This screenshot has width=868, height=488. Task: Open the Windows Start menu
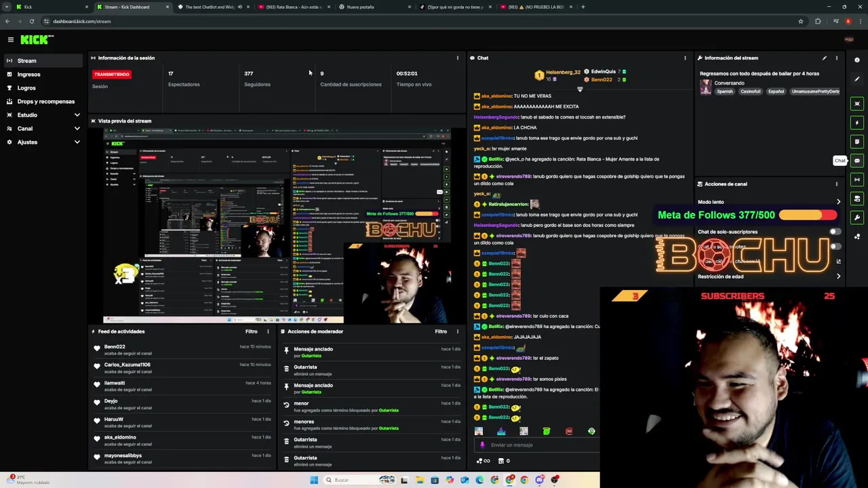[314, 480]
